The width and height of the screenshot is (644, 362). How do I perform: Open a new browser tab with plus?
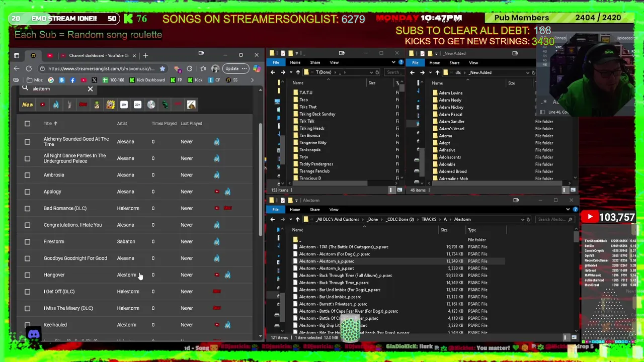(x=145, y=55)
